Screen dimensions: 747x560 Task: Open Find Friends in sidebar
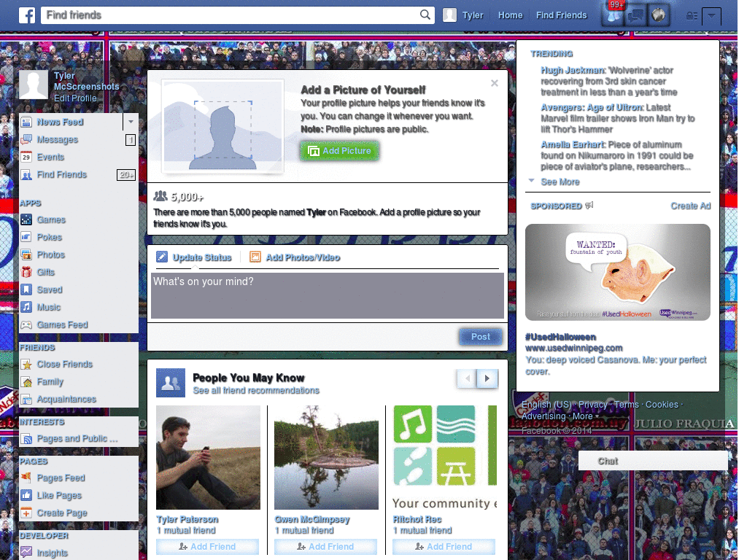[62, 175]
